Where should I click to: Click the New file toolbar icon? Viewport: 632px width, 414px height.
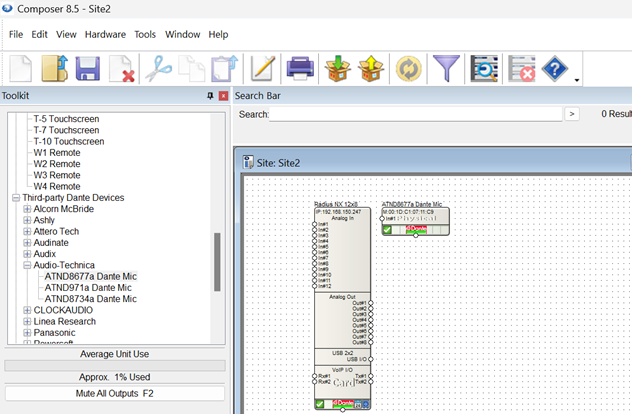(x=22, y=69)
